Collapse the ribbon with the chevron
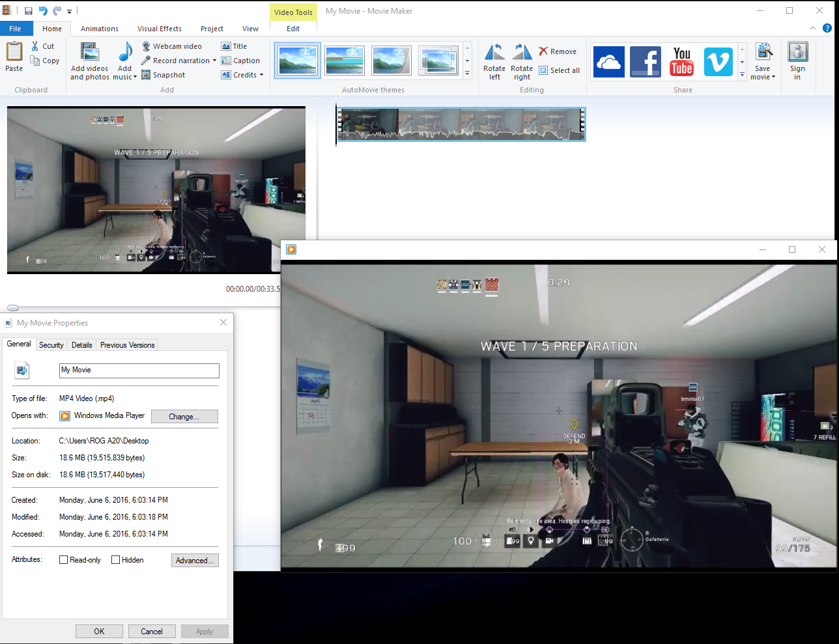839x644 pixels. pyautogui.click(x=813, y=28)
